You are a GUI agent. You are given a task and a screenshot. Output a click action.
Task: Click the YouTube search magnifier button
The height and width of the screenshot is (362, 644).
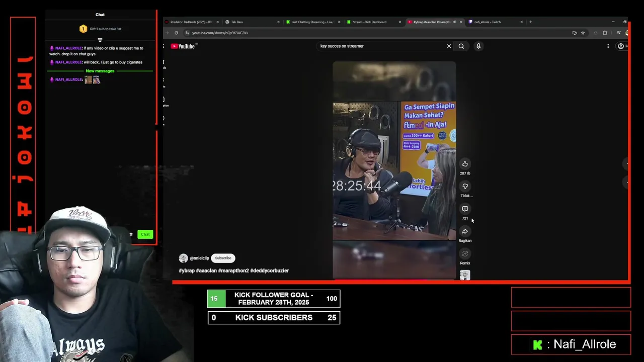point(461,46)
